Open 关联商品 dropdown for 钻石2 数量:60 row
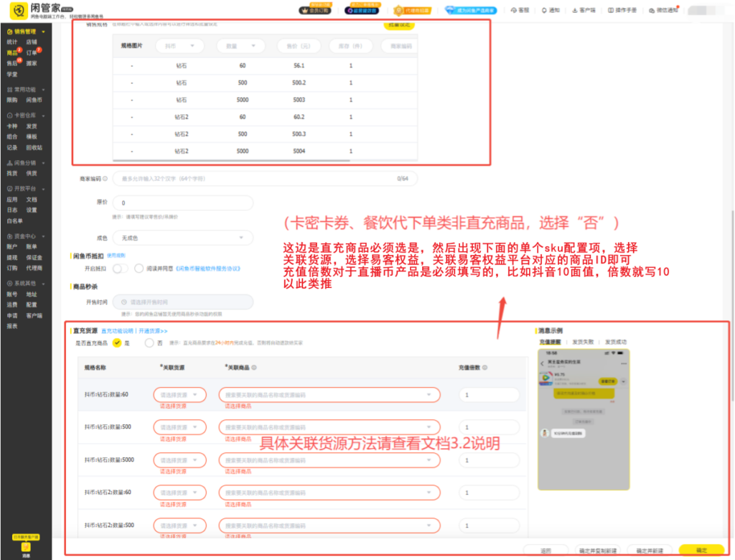Viewport: 735px width, 560px height. pyautogui.click(x=329, y=493)
